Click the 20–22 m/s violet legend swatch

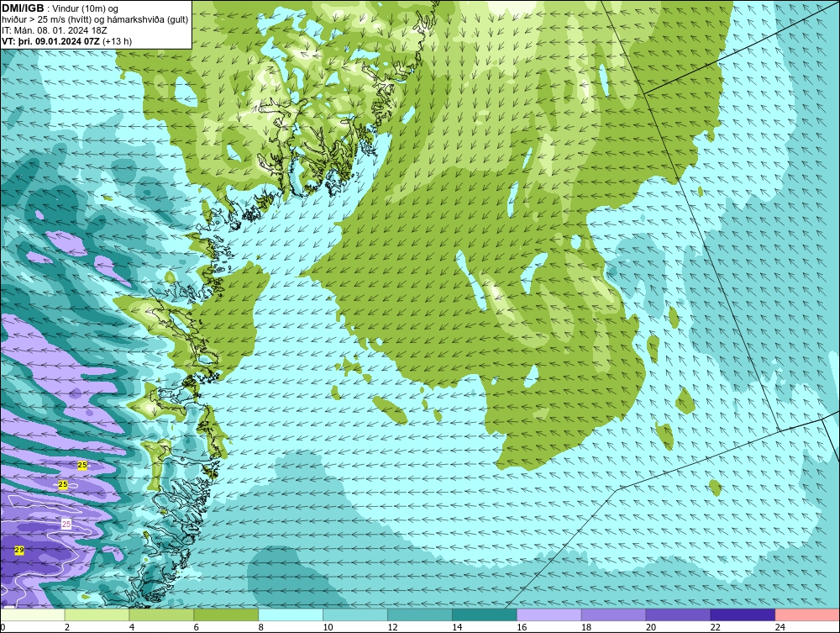(678, 615)
